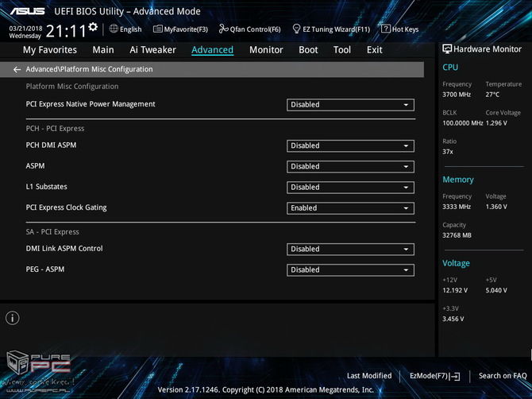Click the globe language icon
532x399 pixels.
[x=114, y=29]
